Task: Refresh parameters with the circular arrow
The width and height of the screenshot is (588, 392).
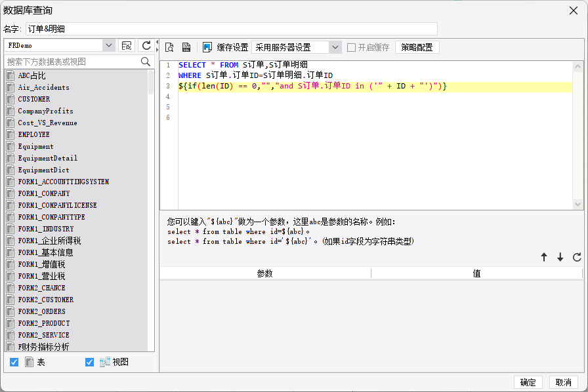Action: pyautogui.click(x=577, y=257)
